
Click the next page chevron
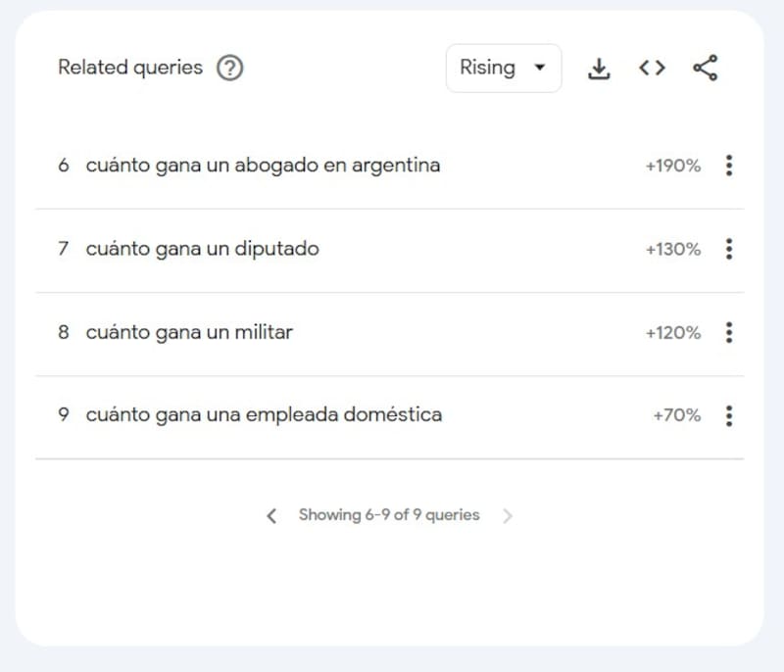click(x=507, y=515)
